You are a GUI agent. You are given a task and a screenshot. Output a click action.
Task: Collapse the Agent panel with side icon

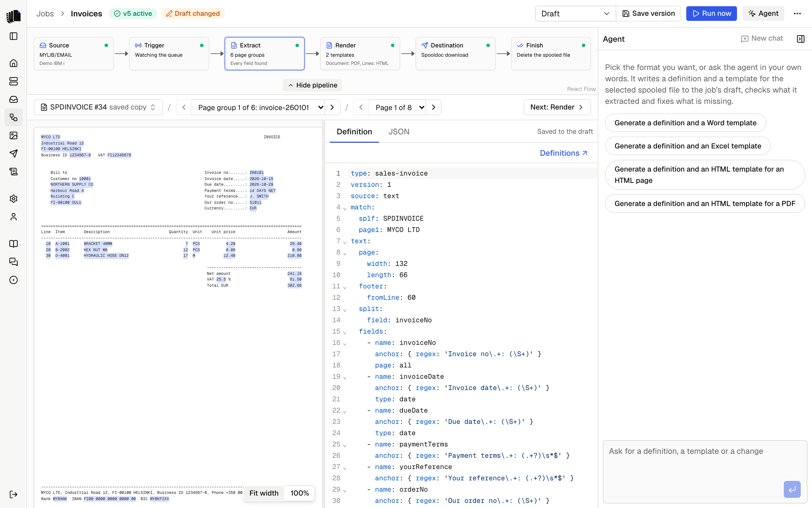pos(800,39)
